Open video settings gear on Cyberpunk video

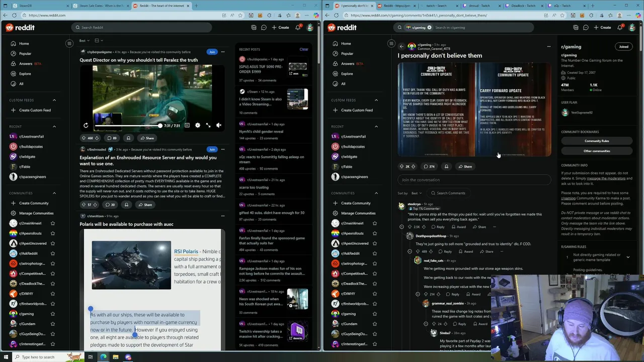coord(197,125)
